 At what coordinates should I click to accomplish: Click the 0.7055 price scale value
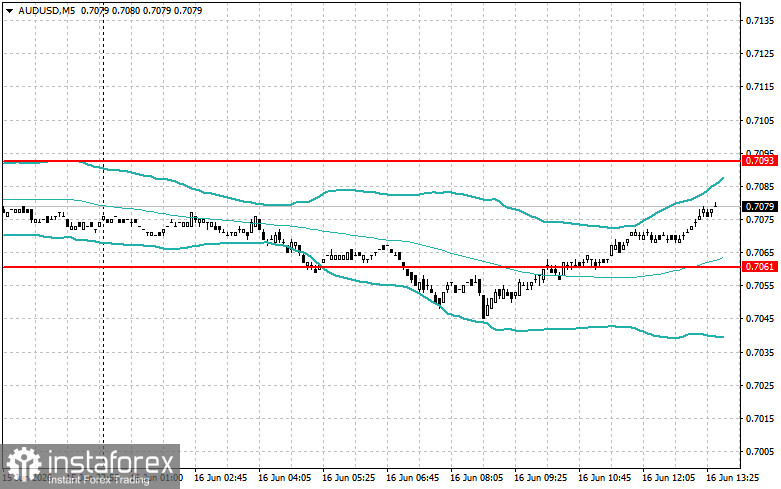click(x=760, y=286)
